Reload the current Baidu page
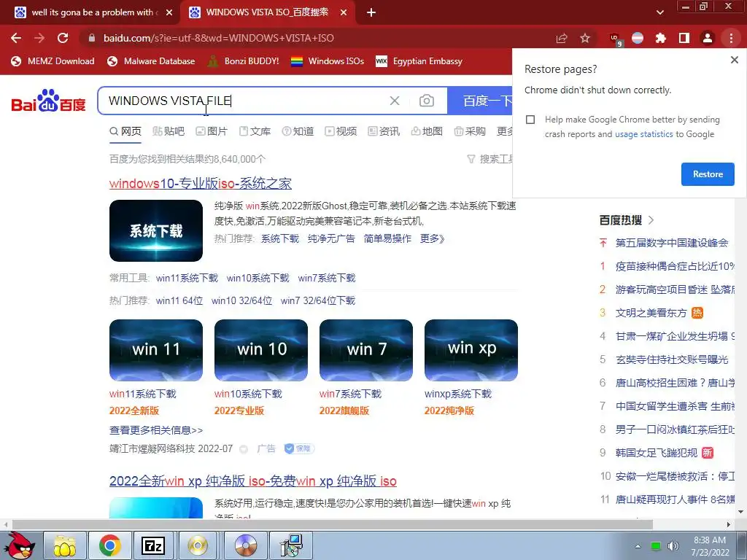Image resolution: width=747 pixels, height=560 pixels. click(x=63, y=38)
